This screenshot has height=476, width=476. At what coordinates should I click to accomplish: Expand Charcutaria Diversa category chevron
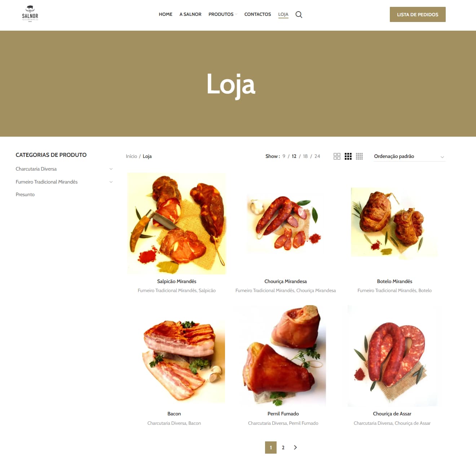pyautogui.click(x=111, y=169)
